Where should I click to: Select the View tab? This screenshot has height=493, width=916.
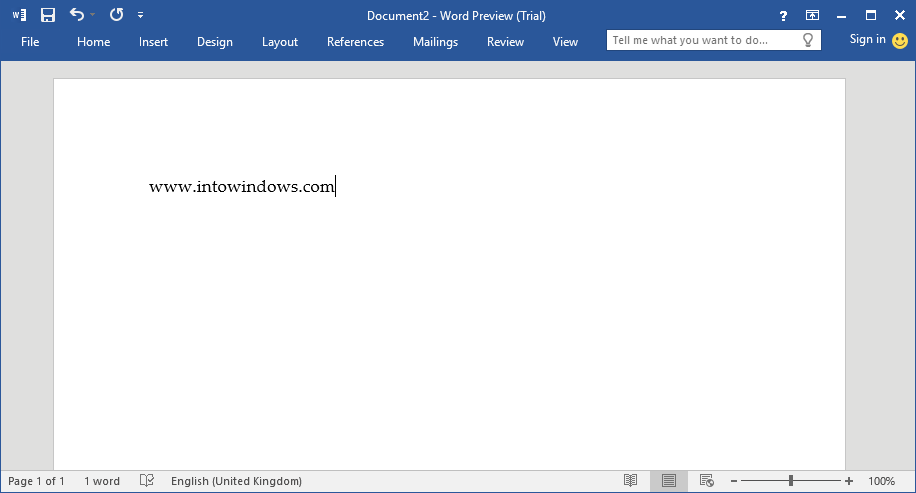point(565,41)
